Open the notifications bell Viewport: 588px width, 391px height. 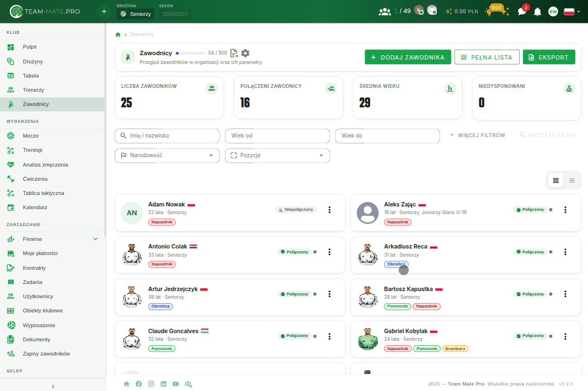(537, 11)
